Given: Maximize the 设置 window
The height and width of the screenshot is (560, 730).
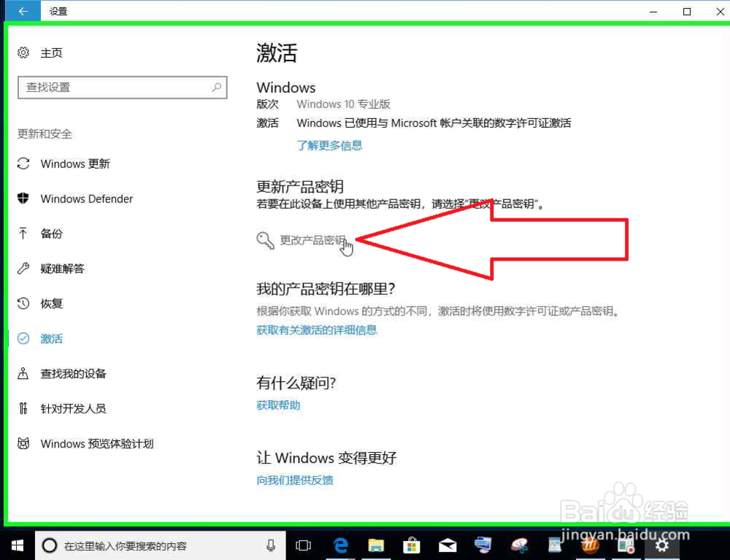Looking at the screenshot, I should (x=687, y=11).
